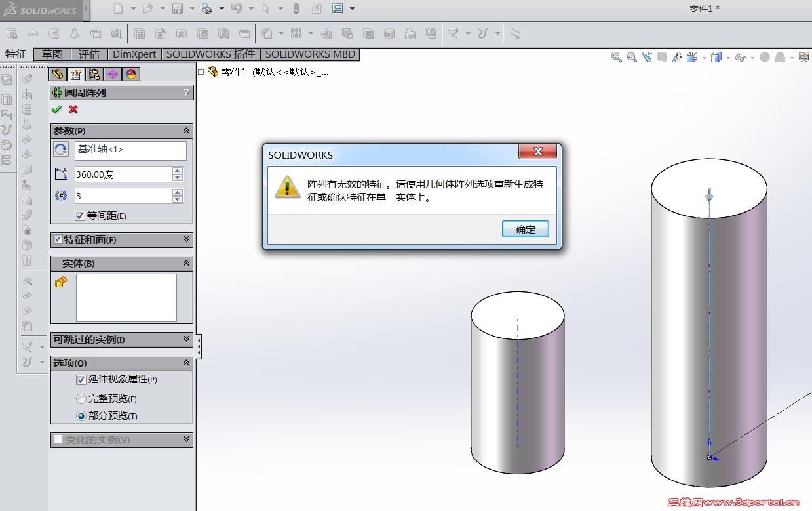Click the Zoom to Area icon
The image size is (812, 511).
(x=632, y=57)
